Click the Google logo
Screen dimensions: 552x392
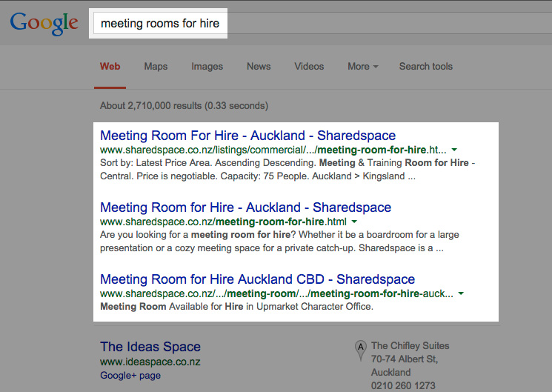[x=44, y=23]
